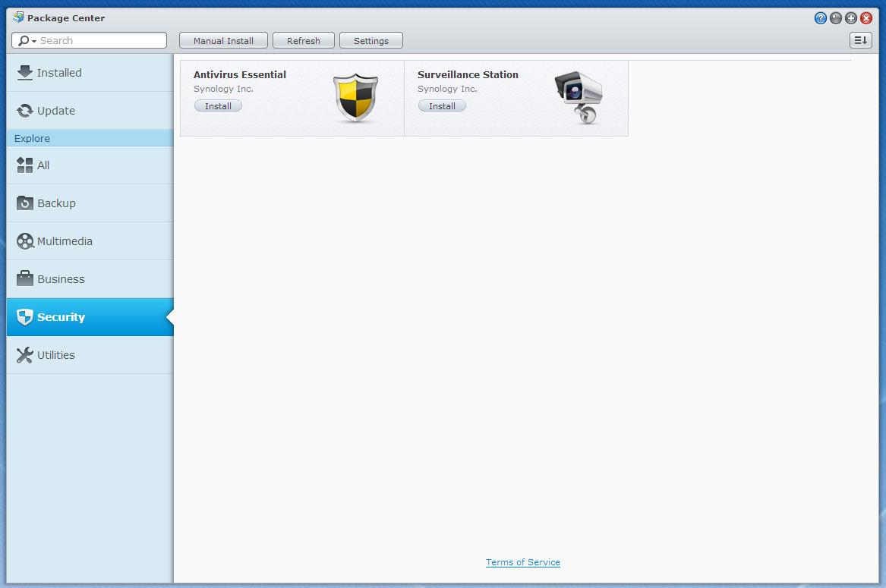Maximize the Package Center window
Viewport: 886px width, 588px height.
coord(851,18)
